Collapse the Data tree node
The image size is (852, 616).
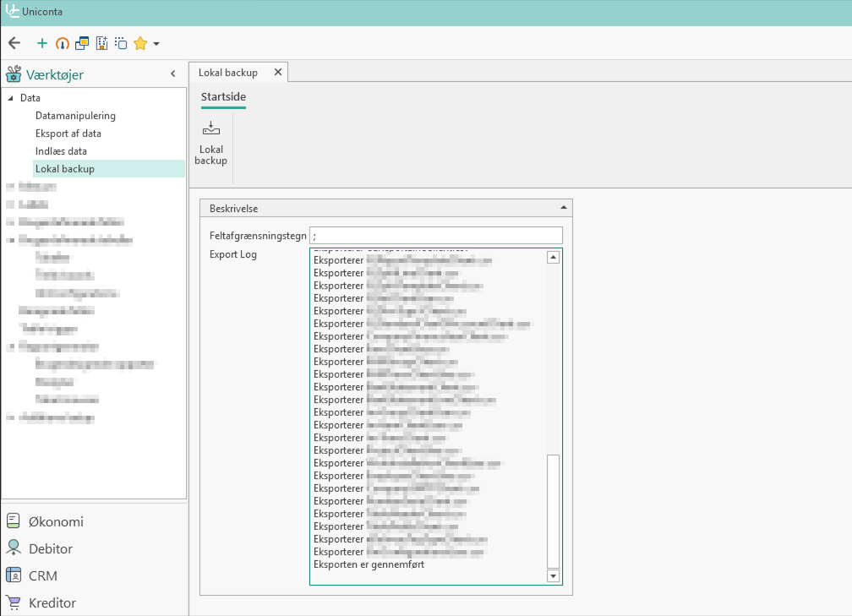pos(9,98)
